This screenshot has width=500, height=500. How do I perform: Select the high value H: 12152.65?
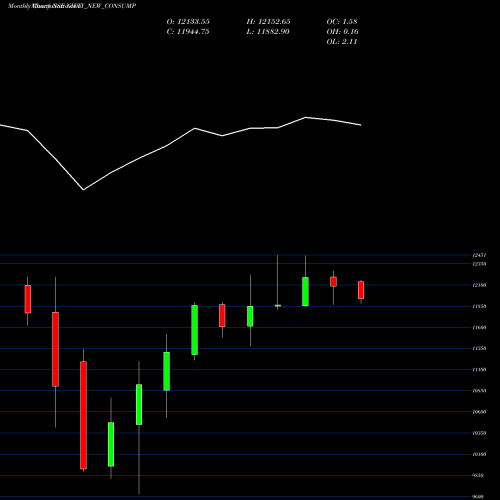(268, 22)
